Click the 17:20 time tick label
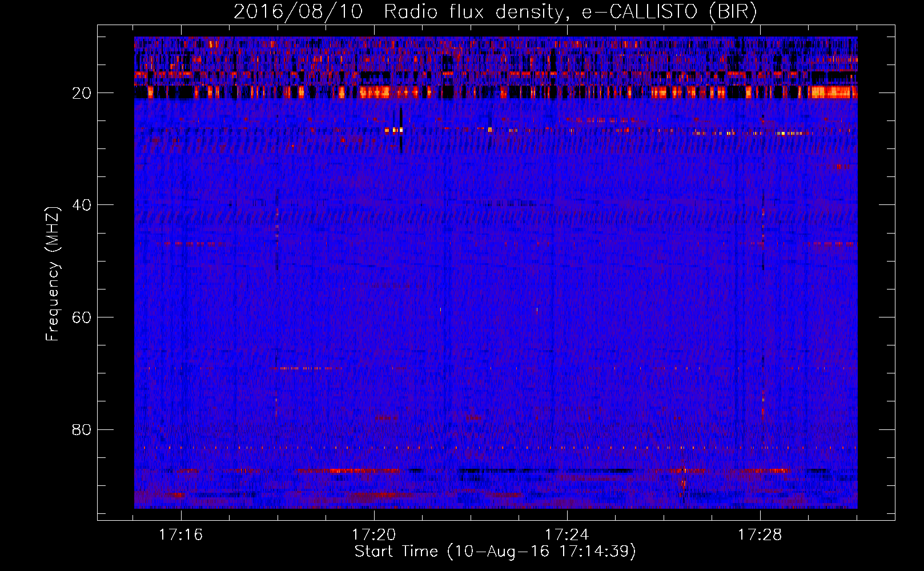 pos(373,535)
